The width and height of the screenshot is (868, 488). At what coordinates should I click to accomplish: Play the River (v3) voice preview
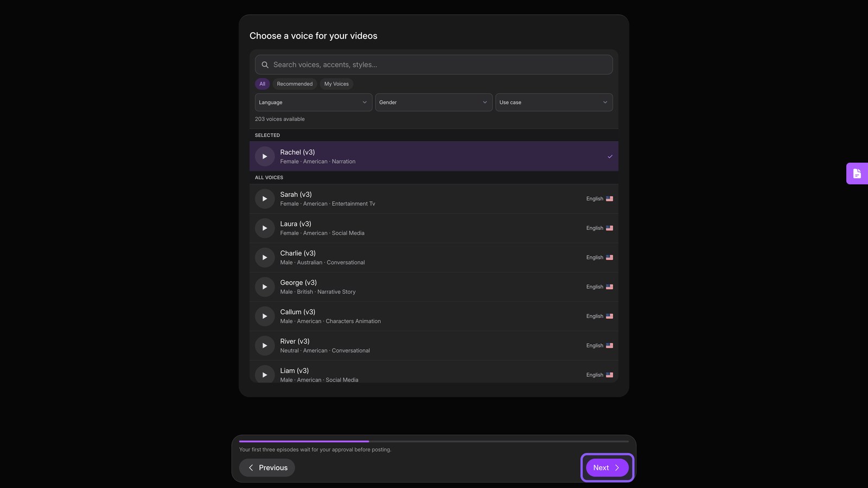pyautogui.click(x=265, y=345)
